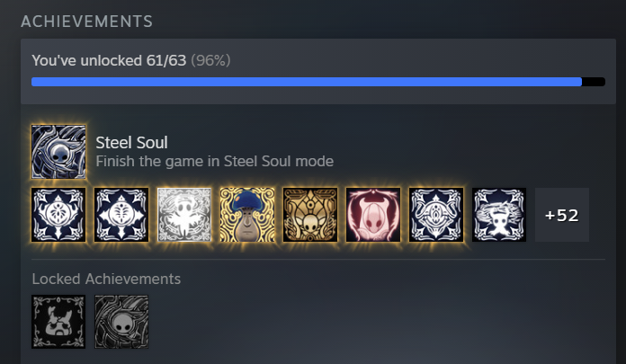Screen dimensions: 626x364
Task: Click "Finish the game in Steel Soul mode" description
Action: click(215, 161)
